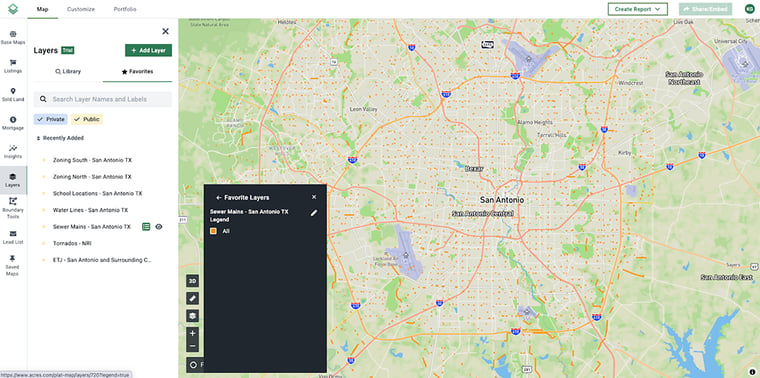The image size is (760, 378).
Task: Open the map layers stack button
Action: pyautogui.click(x=192, y=316)
